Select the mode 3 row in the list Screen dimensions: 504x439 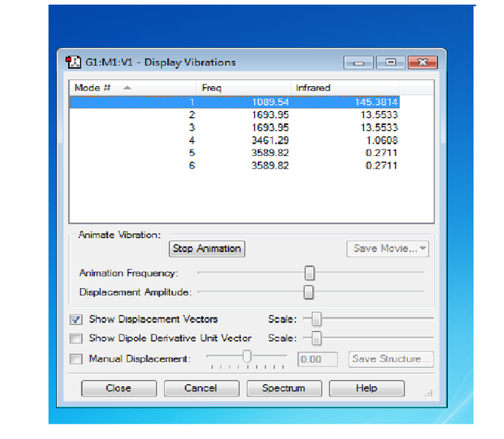[234, 128]
